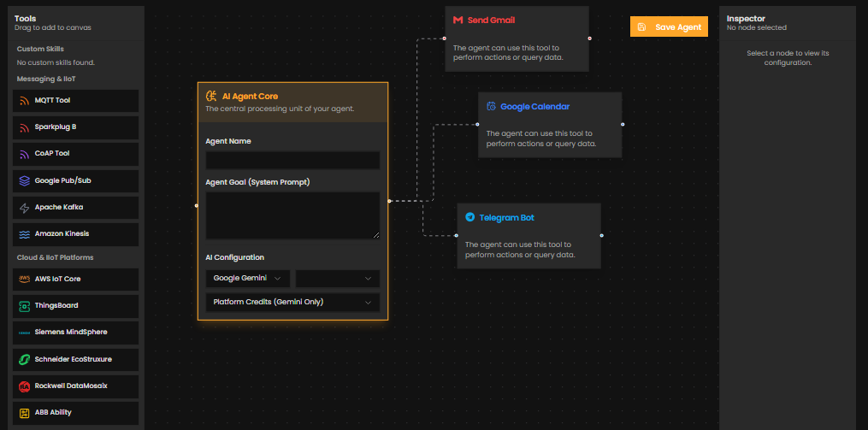868x430 pixels.
Task: Click the ABB Ability yellow icon
Action: coord(24,413)
